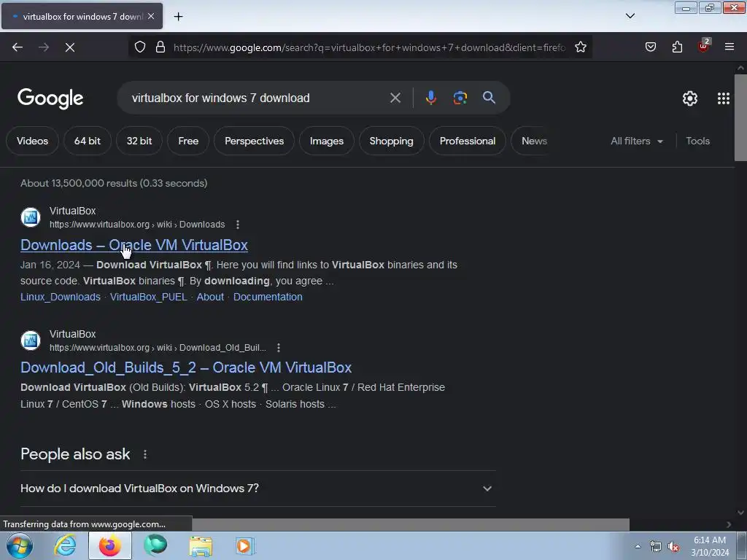Filter results by Videos

32,141
